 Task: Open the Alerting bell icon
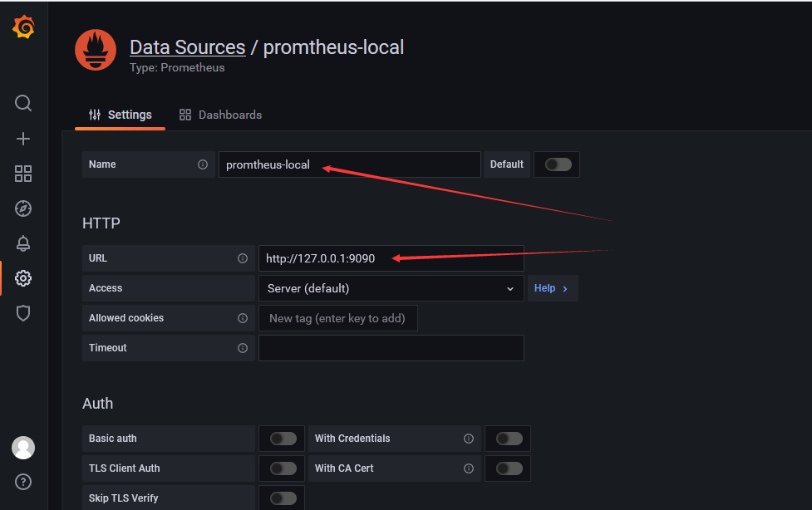point(23,243)
